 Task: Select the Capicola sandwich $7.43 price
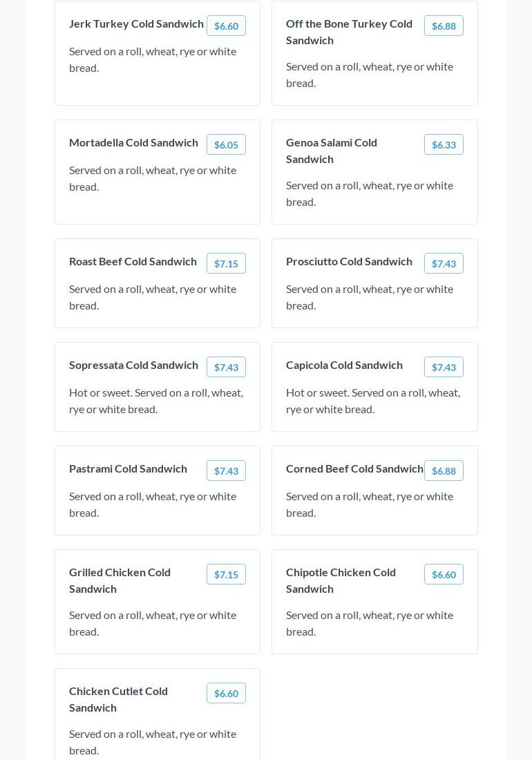[444, 367]
